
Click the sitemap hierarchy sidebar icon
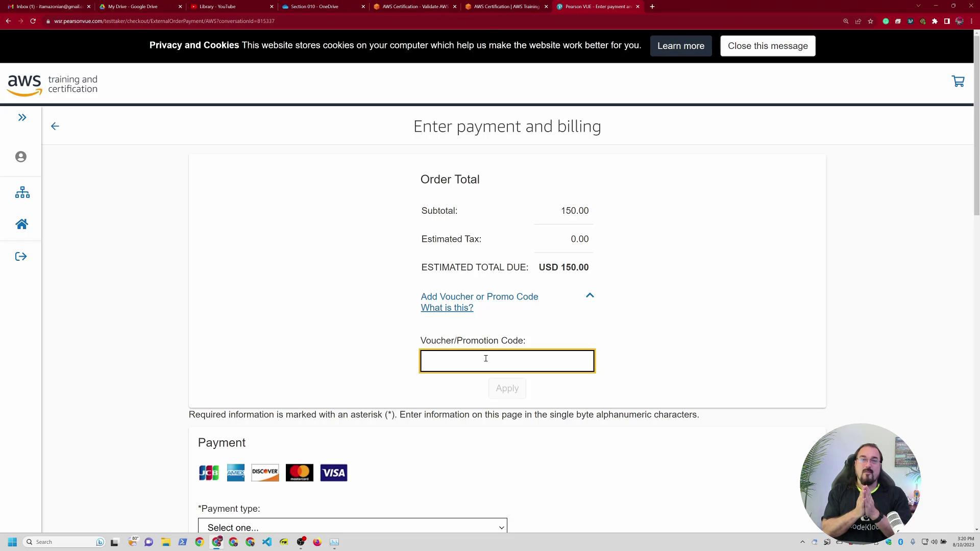point(22,192)
